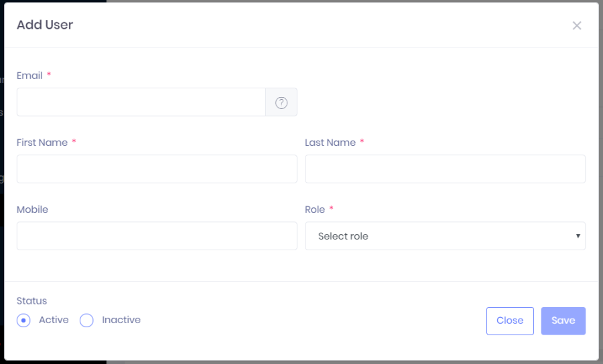This screenshot has height=364, width=603.
Task: Select the Active status radio button
Action: pos(23,321)
